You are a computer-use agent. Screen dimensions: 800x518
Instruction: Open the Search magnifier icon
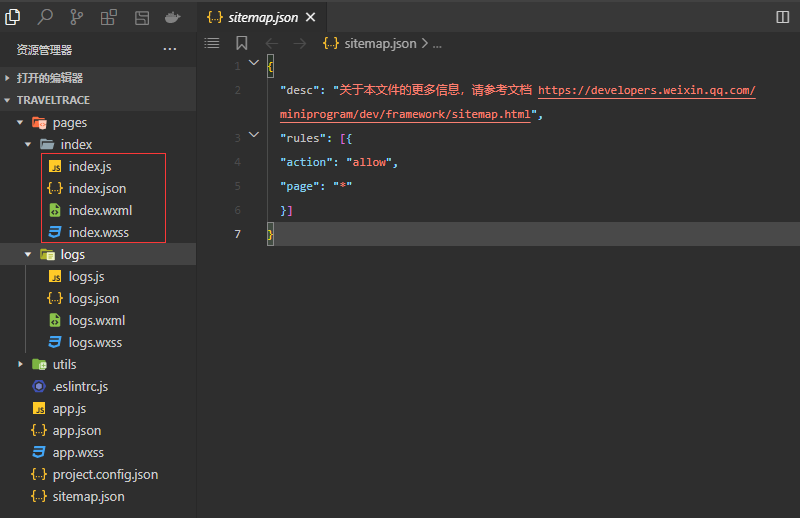[x=45, y=17]
